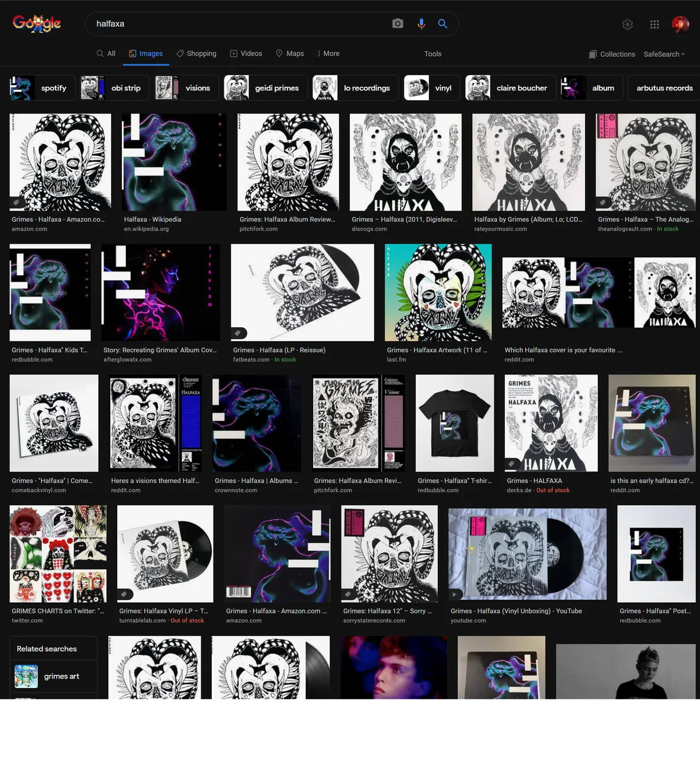700x757 pixels.
Task: Open the More search options menu
Action: coord(328,53)
